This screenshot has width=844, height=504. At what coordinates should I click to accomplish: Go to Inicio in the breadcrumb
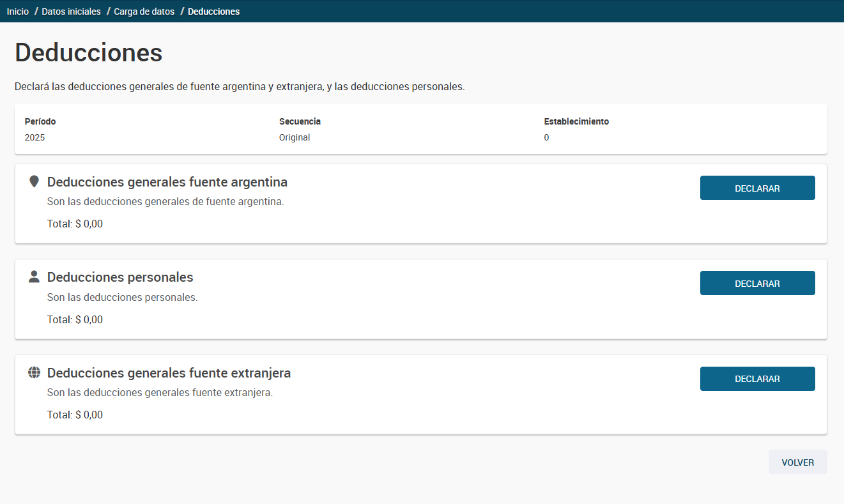tap(18, 11)
